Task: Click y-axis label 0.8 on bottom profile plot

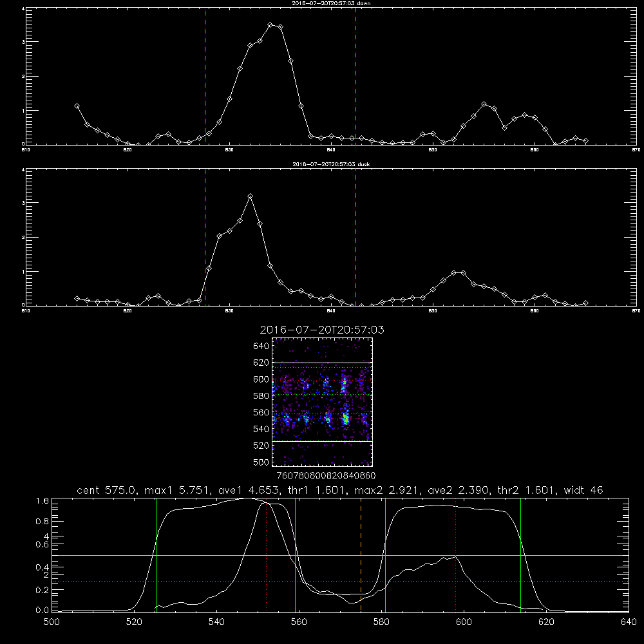Action: [x=43, y=522]
